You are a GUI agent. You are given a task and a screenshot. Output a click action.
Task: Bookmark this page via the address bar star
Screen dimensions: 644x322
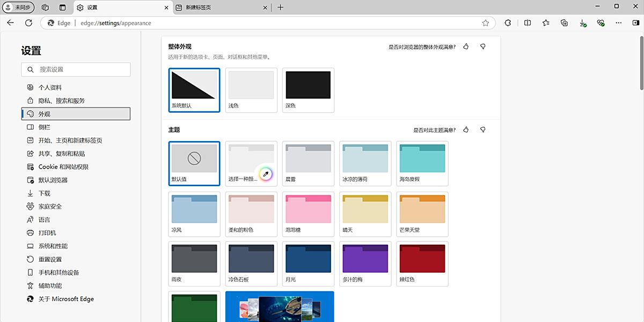pyautogui.click(x=485, y=24)
